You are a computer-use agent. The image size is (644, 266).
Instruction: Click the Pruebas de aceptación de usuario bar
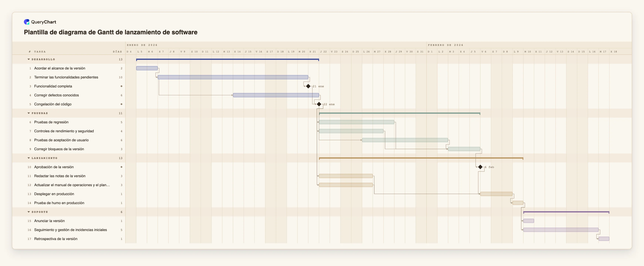405,140
